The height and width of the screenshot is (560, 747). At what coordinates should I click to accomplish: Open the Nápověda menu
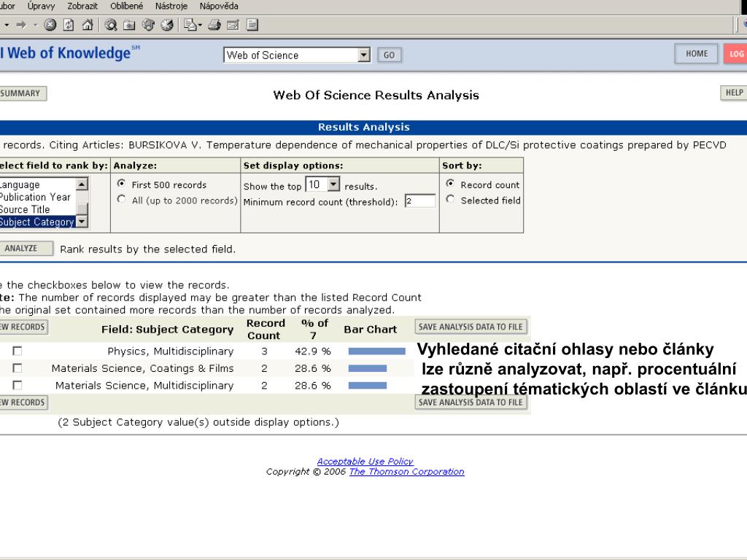coord(219,6)
